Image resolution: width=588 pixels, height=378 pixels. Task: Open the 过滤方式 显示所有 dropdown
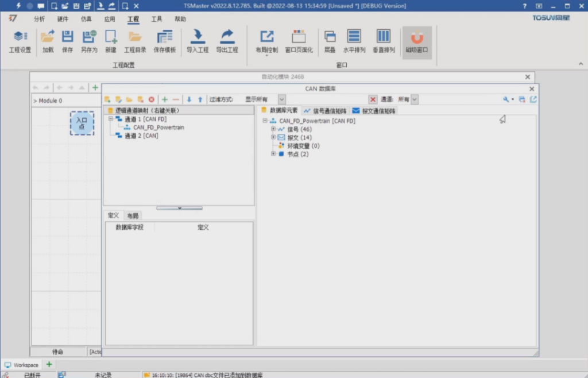[281, 99]
